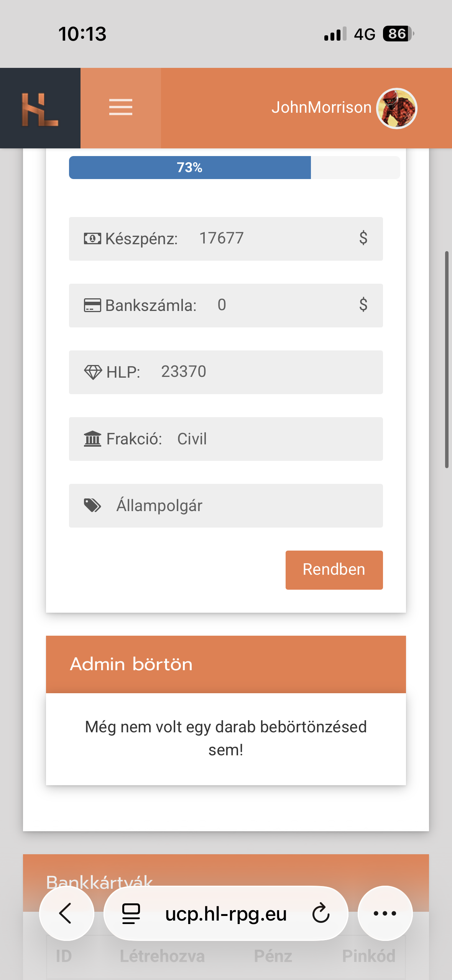Tap the HLP diamond icon
The height and width of the screenshot is (980, 452).
pyautogui.click(x=93, y=372)
